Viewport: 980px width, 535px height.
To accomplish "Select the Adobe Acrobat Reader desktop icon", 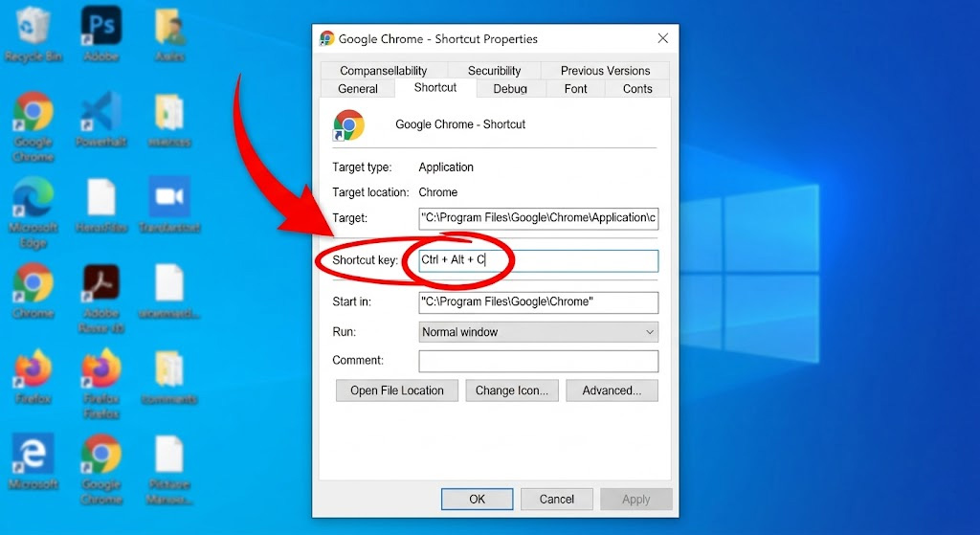I will point(101,282).
